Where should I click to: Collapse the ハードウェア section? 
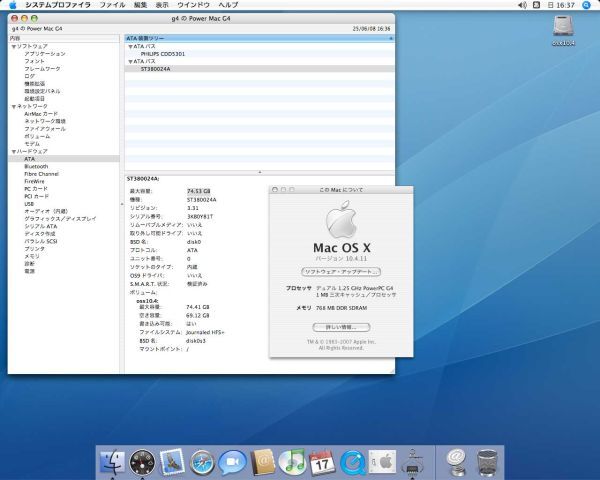(x=14, y=152)
